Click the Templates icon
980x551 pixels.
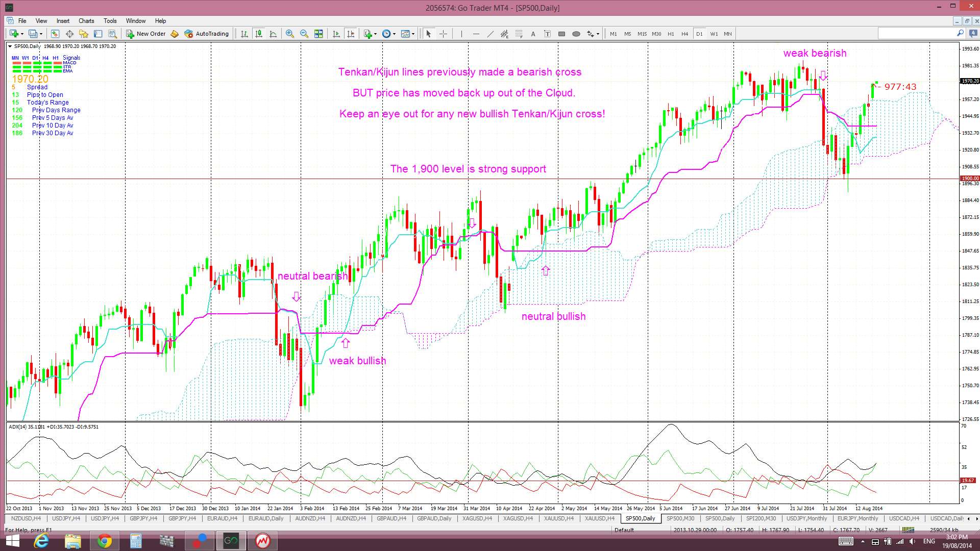click(405, 34)
